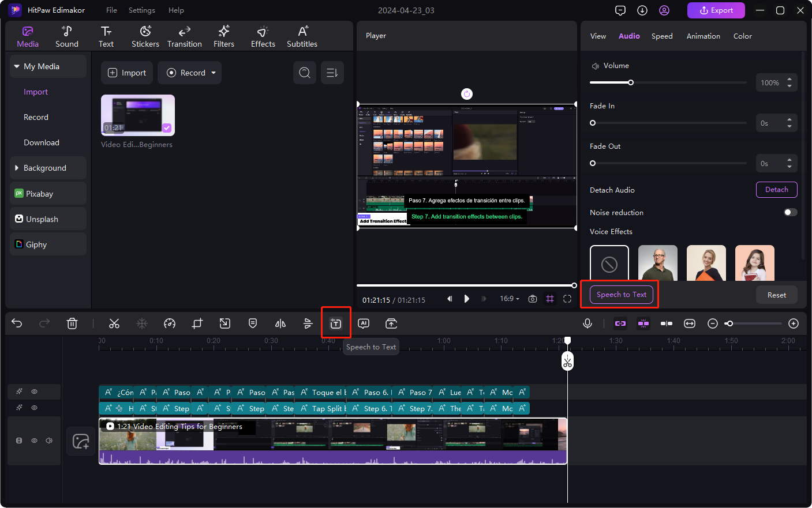Toggle the Noise reduction switch
Viewport: 812px width, 508px height.
(x=790, y=212)
